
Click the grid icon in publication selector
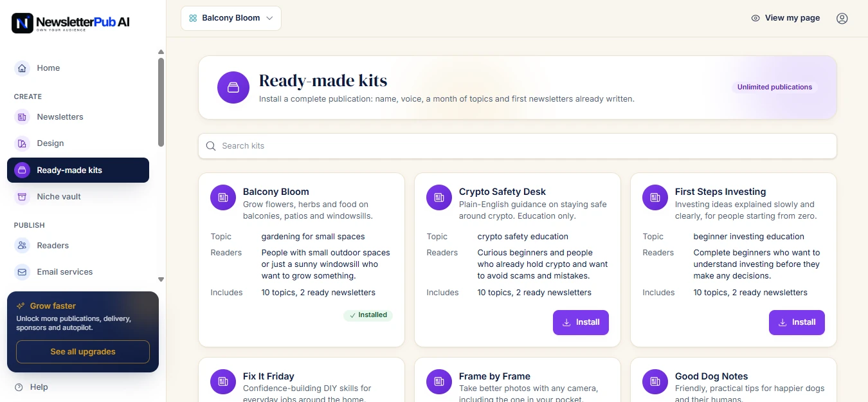[x=193, y=18]
